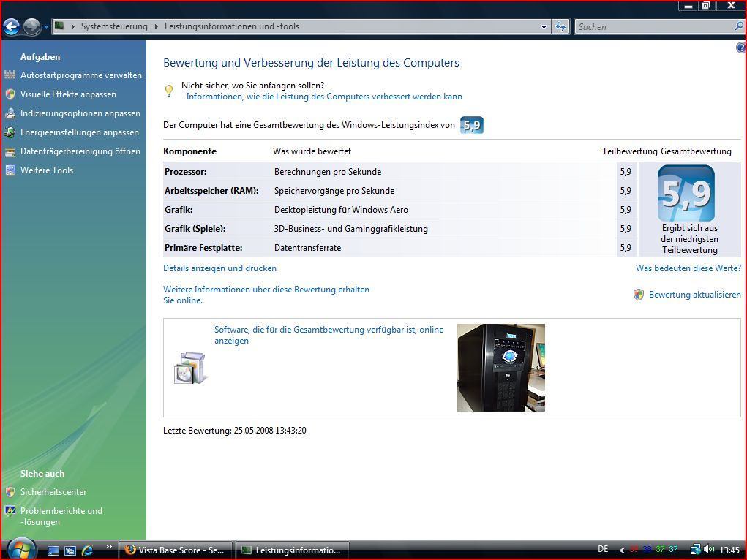This screenshot has width=747, height=560.
Task: Click the Weitere Tools icon
Action: [10, 170]
